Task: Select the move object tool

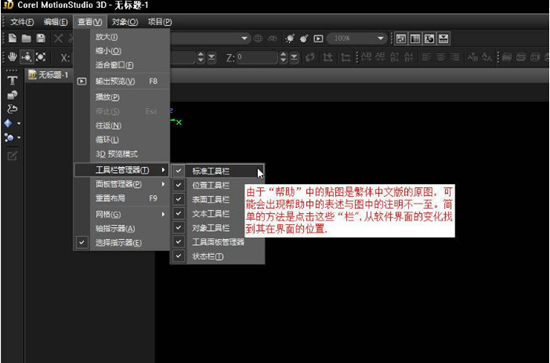Action: coord(27,57)
